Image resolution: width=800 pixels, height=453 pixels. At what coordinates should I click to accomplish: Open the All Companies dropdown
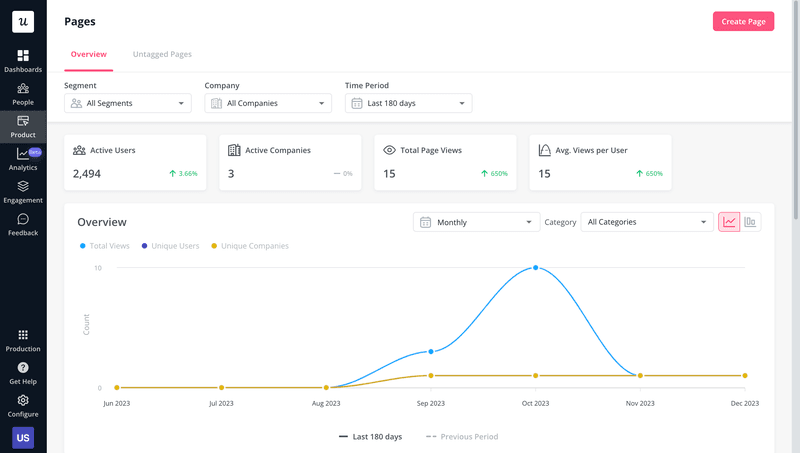pyautogui.click(x=267, y=103)
